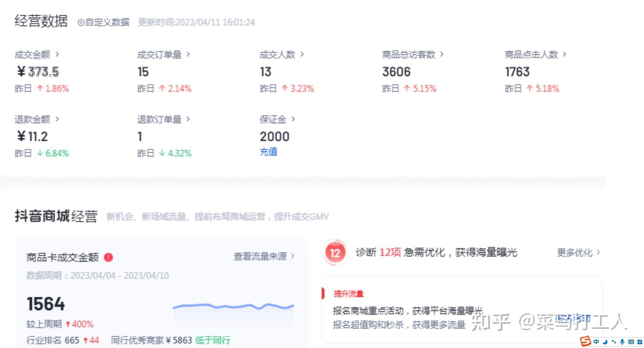
Task: Click the Sogou moon icon
Action: pos(605,342)
